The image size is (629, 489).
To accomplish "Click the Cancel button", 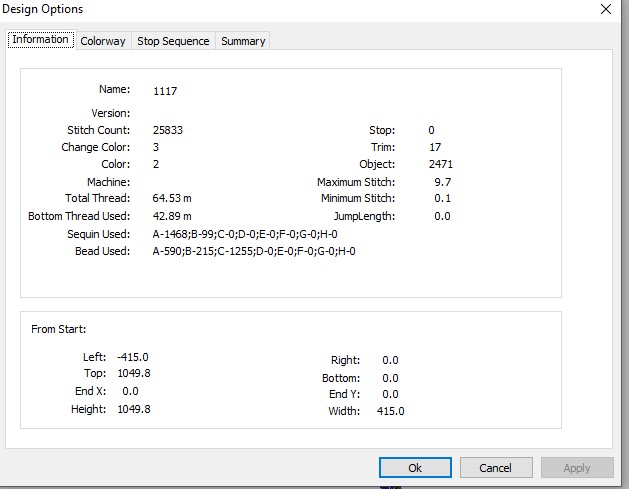I will 496,468.
